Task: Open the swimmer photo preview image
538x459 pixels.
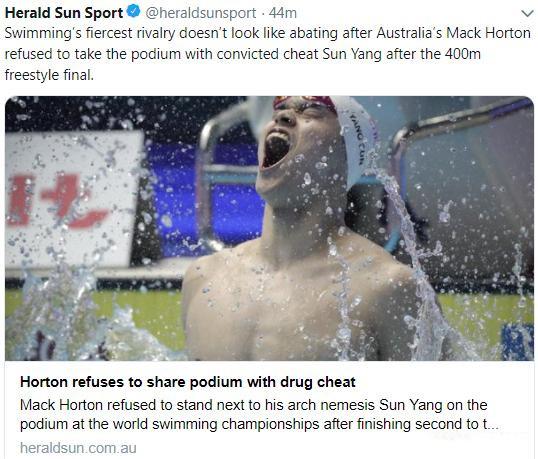Action: 269,228
